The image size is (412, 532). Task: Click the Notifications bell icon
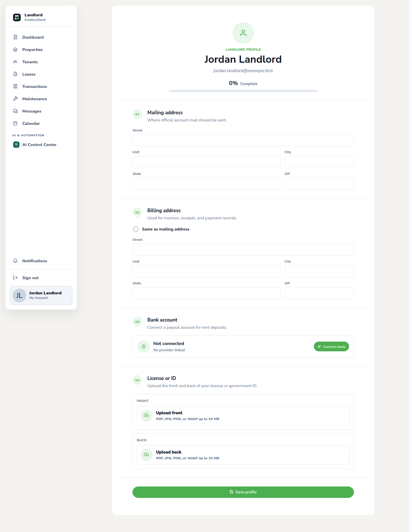(x=15, y=261)
